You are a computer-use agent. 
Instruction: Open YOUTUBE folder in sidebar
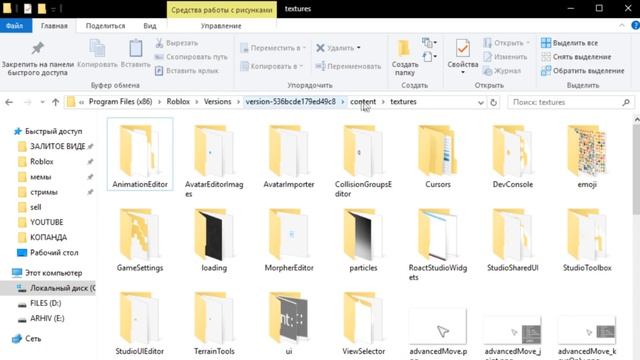(x=47, y=222)
